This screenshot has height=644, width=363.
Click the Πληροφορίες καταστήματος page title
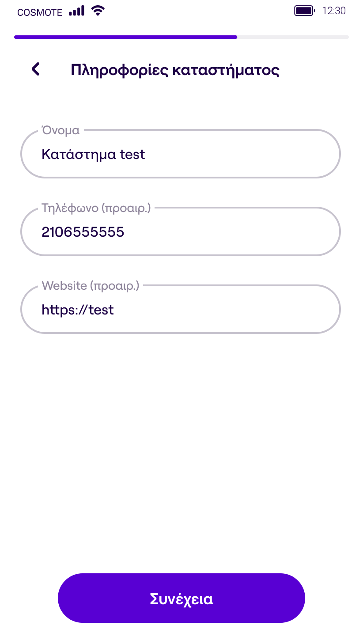pos(175,70)
